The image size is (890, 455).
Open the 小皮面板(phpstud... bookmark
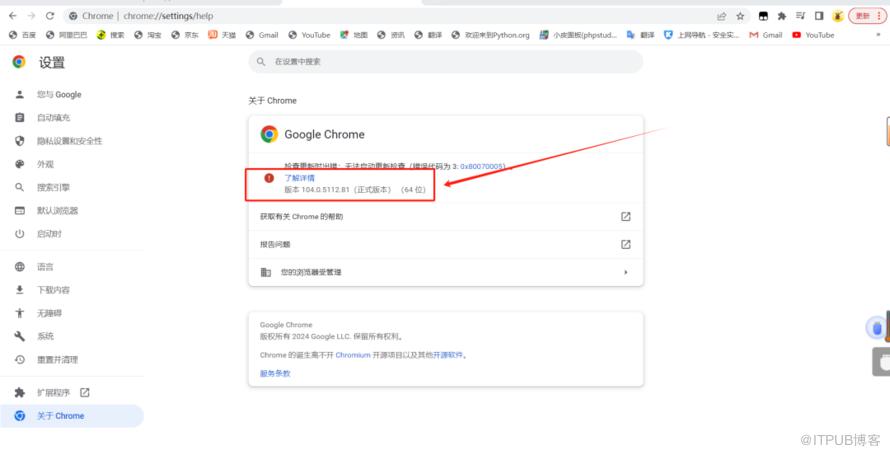(578, 35)
